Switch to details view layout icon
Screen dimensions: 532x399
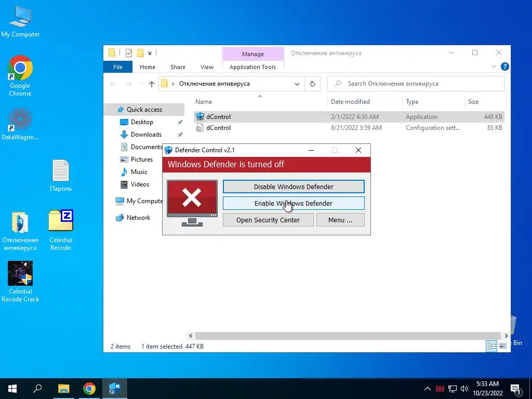point(491,346)
